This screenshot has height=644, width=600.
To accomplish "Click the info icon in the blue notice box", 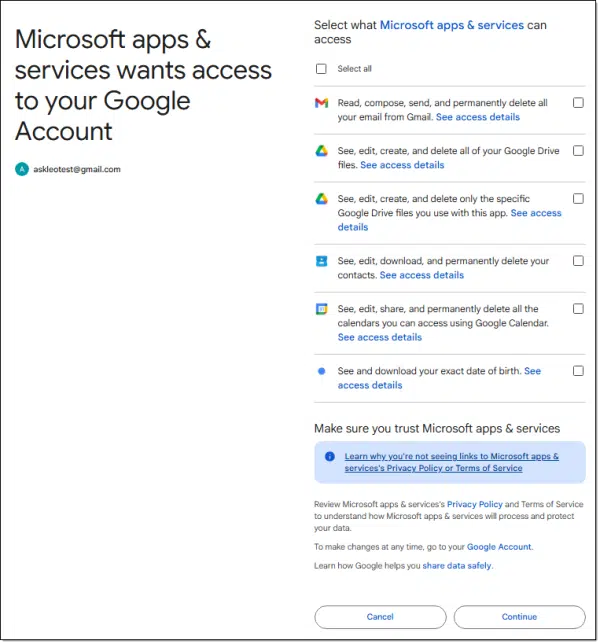I will click(330, 456).
